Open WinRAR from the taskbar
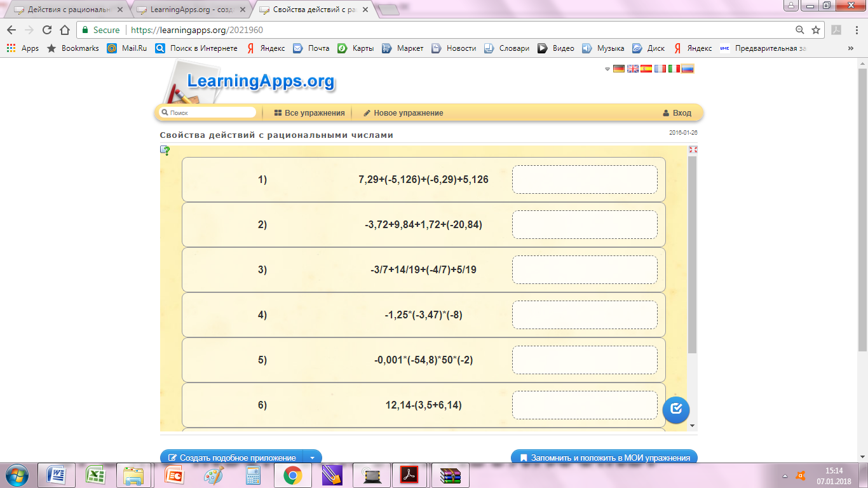The image size is (868, 488). tap(450, 475)
